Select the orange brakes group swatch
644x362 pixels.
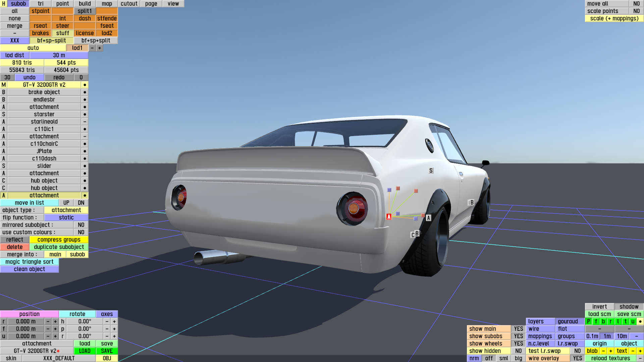(x=41, y=33)
